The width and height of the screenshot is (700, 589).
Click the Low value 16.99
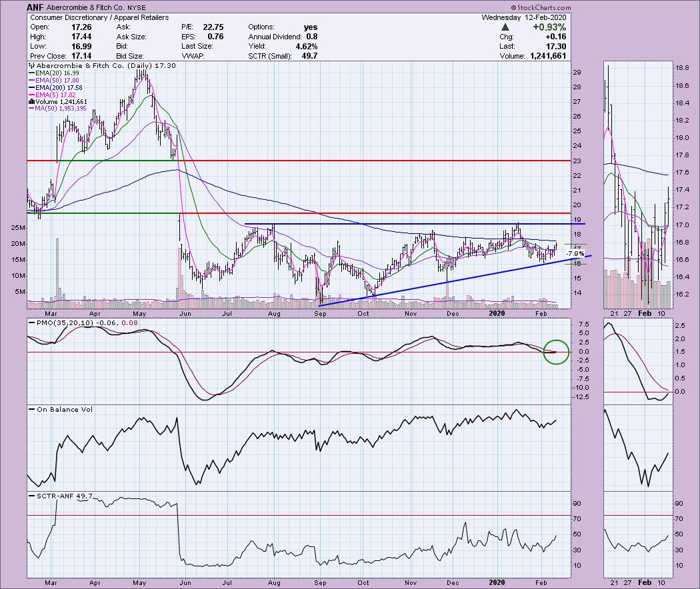(x=82, y=47)
